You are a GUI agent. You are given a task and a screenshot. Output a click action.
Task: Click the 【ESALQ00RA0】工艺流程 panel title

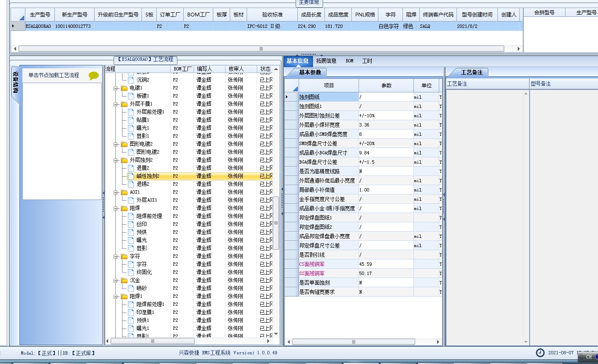(x=145, y=60)
